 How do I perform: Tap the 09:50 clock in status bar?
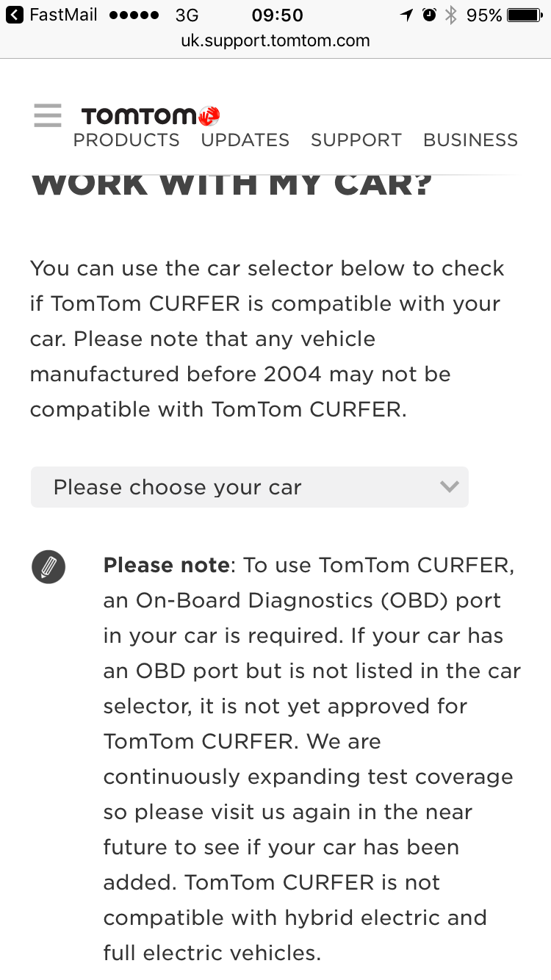coord(277,15)
